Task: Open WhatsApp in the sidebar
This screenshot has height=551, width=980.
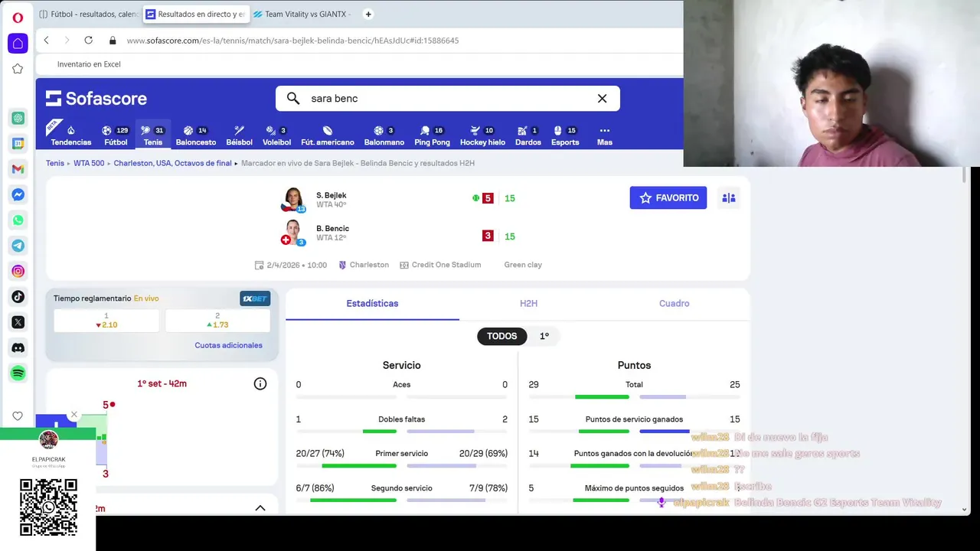Action: coord(18,220)
